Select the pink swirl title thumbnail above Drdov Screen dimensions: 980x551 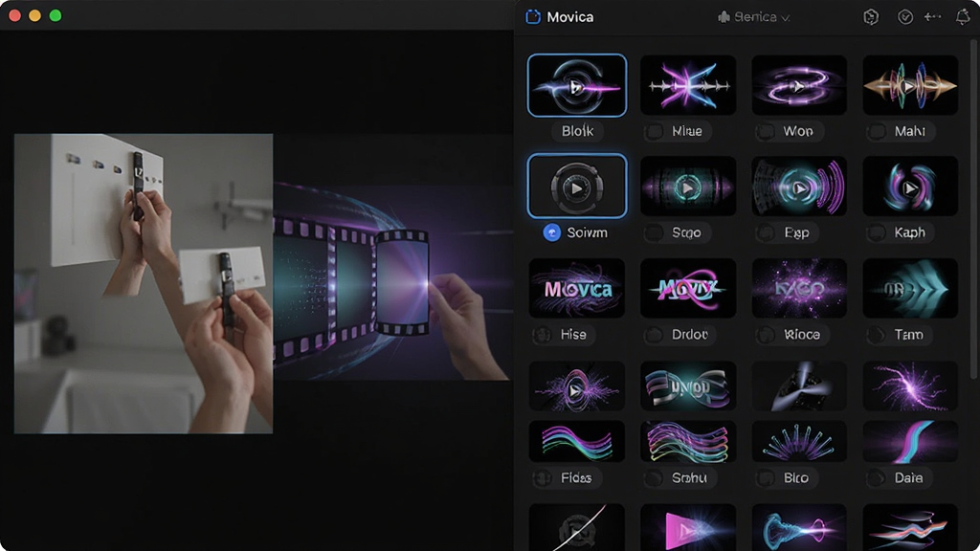(687, 288)
